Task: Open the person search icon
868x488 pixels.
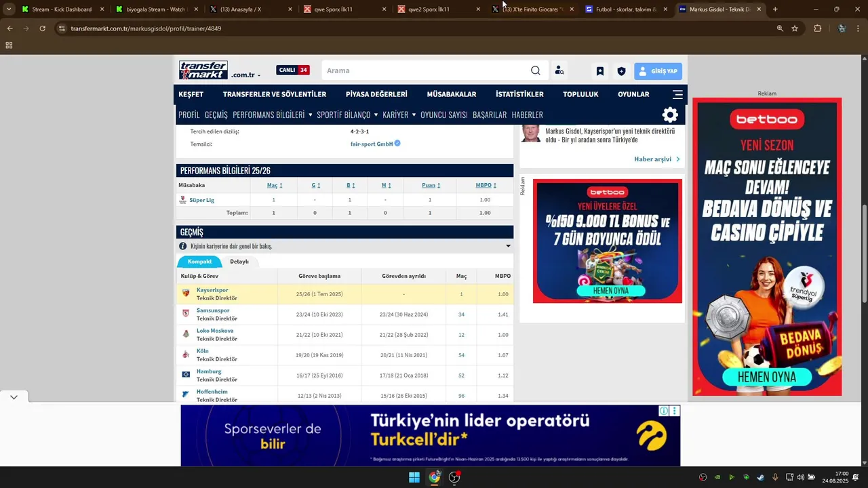Action: [559, 70]
